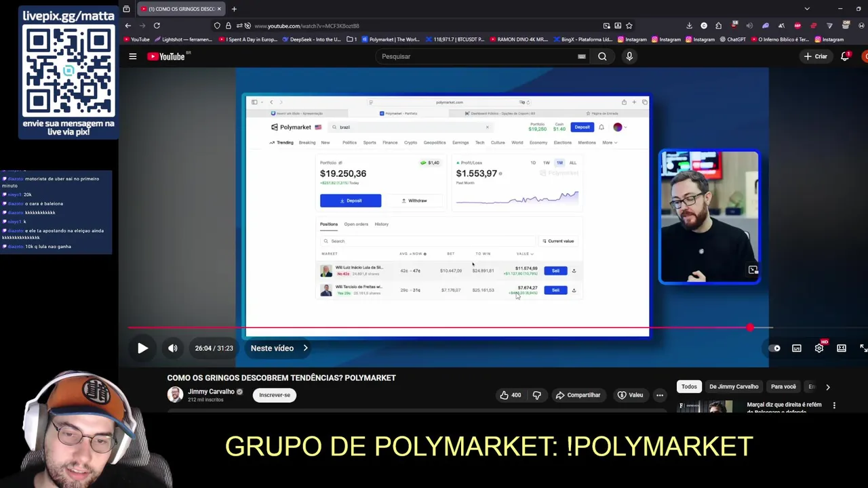Expand the Polymarket More categories menu
The height and width of the screenshot is (488, 868).
point(609,143)
